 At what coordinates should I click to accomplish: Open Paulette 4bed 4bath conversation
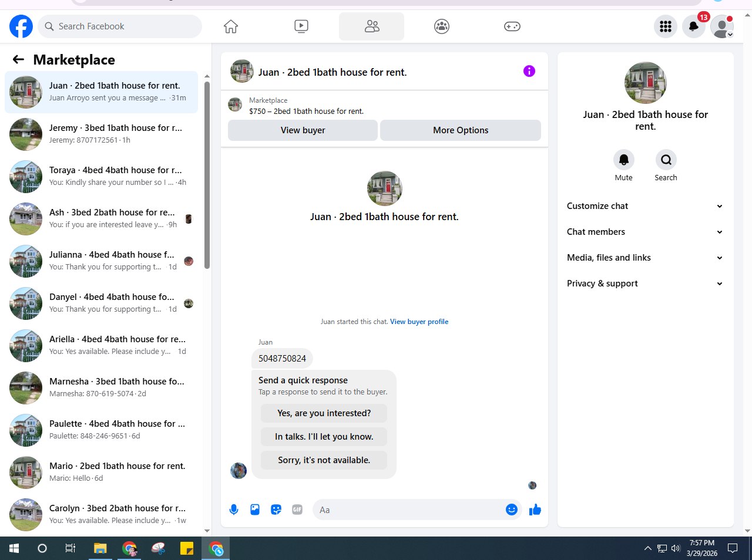[101, 430]
